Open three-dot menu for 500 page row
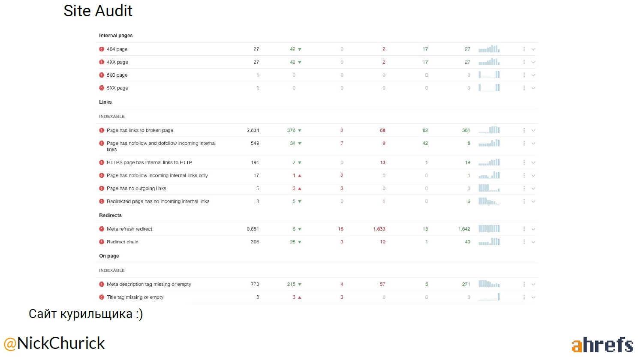This screenshot has width=644, height=360. click(524, 75)
